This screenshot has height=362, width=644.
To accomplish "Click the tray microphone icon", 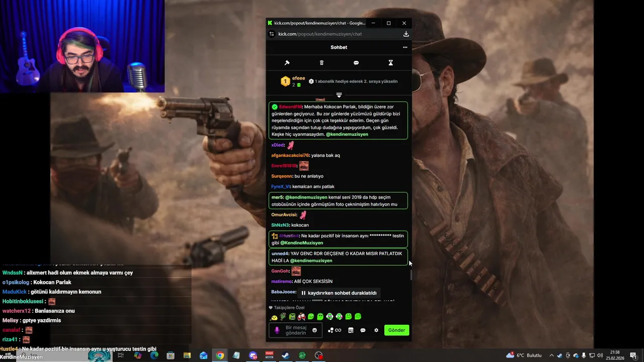I will tap(584, 355).
